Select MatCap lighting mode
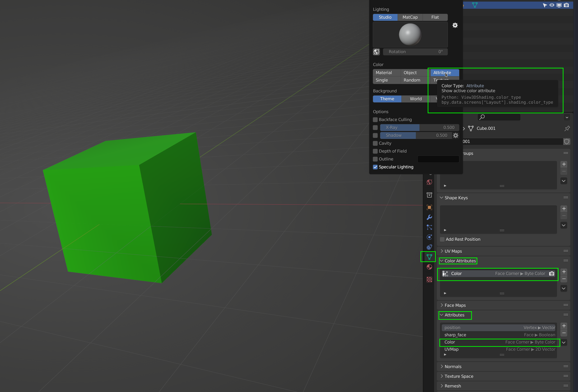Image resolution: width=578 pixels, height=392 pixels. (410, 17)
